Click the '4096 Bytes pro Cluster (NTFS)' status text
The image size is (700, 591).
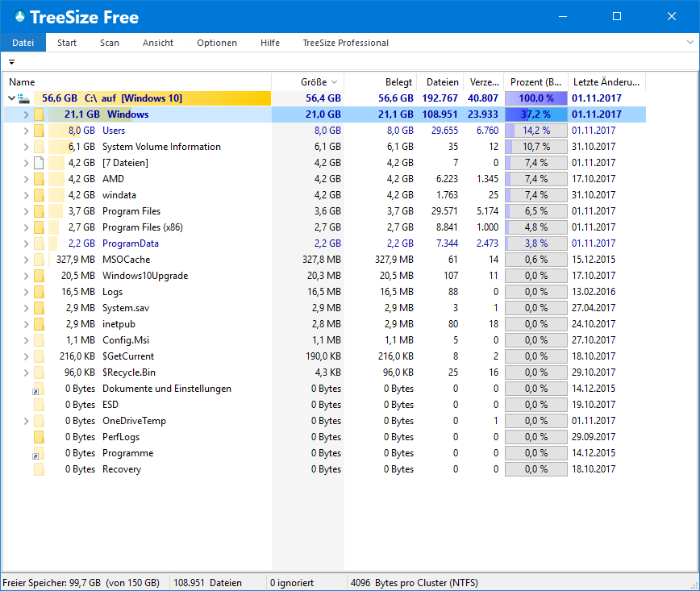(x=415, y=583)
